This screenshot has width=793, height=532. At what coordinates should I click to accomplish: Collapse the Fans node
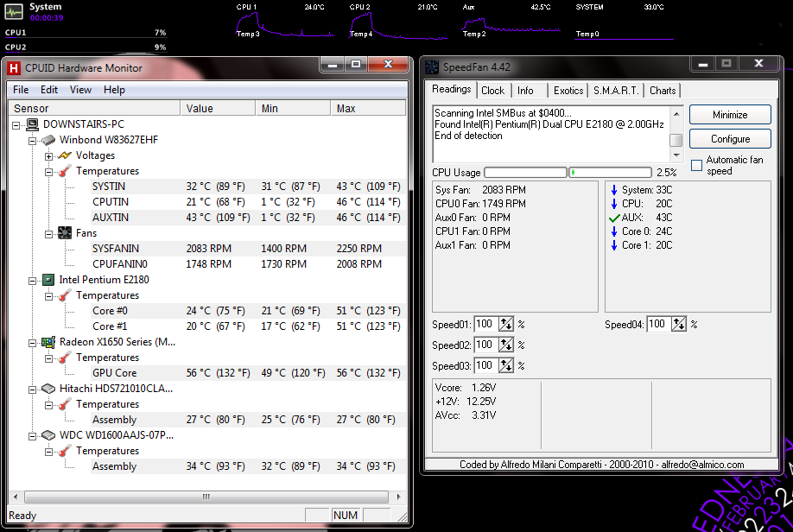click(48, 234)
